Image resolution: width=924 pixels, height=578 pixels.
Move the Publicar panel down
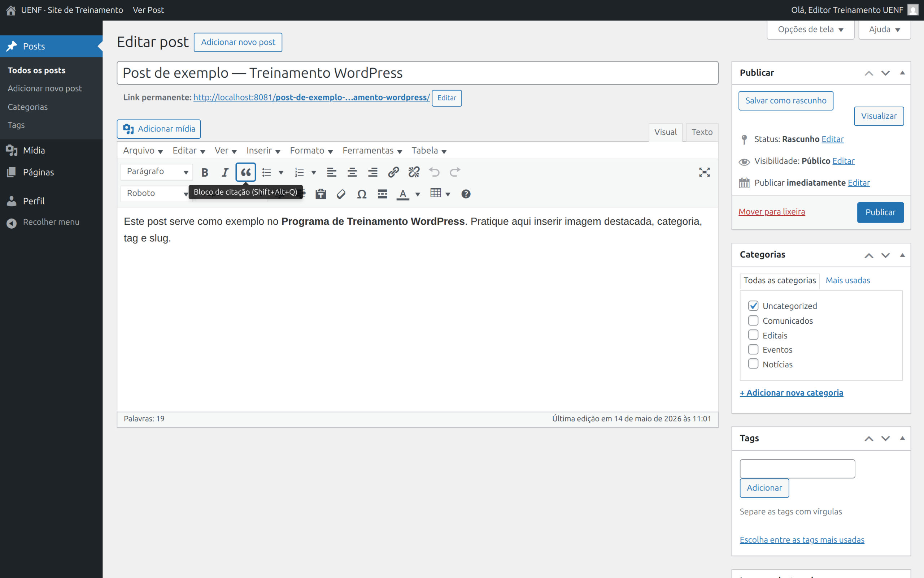coord(885,73)
